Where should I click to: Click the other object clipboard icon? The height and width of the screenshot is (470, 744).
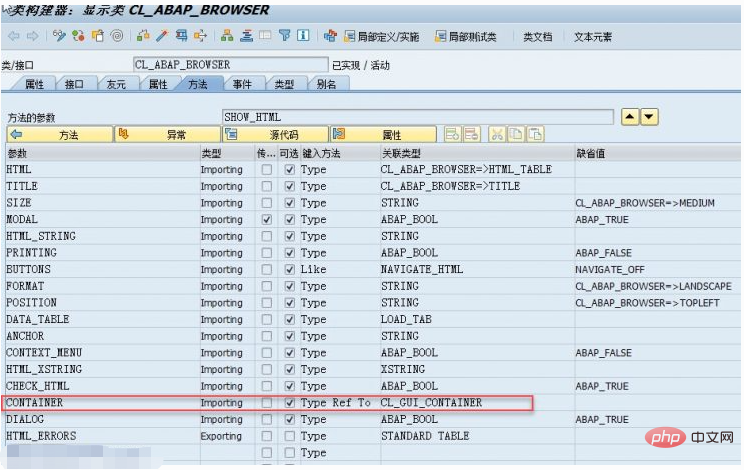(98, 36)
